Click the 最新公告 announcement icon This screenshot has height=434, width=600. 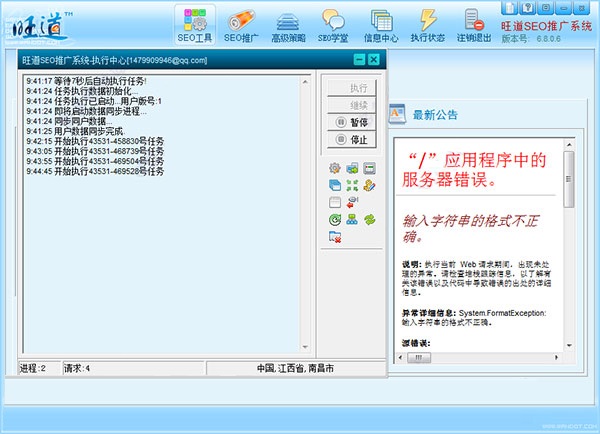click(397, 114)
